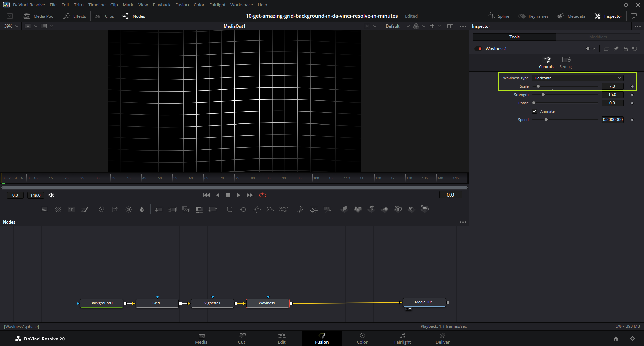644x346 pixels.
Task: Toggle loop playback button
Action: [x=263, y=195]
